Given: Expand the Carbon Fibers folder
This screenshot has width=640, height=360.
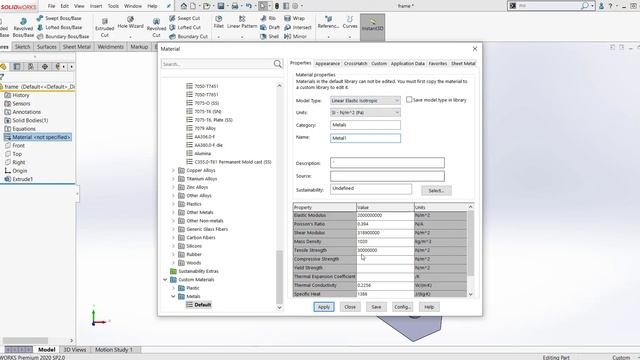Looking at the screenshot, I should [173, 238].
